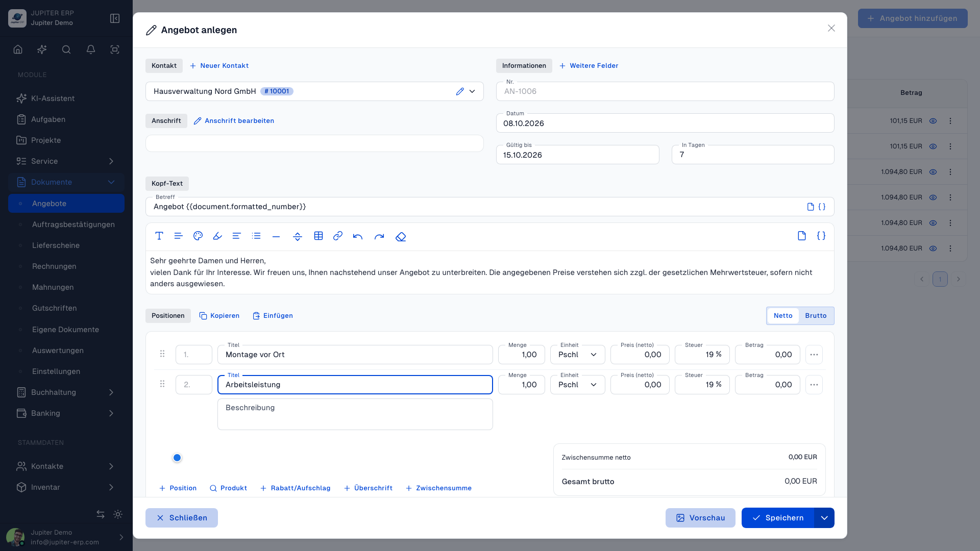This screenshot has height=551, width=980.
Task: Open Rechnungen in the sidebar
Action: click(54, 266)
